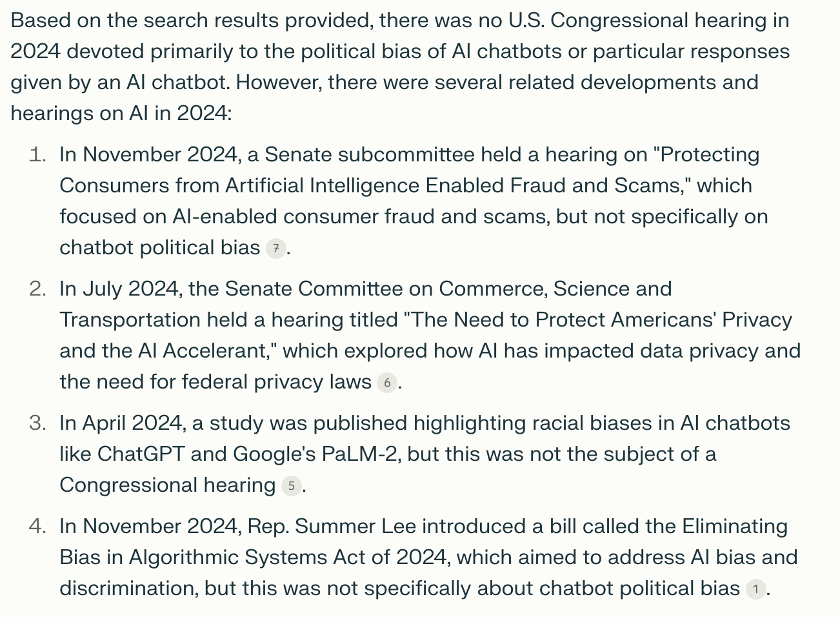The width and height of the screenshot is (840, 617).
Task: Click the word "ChatGPT" in item three
Action: click(141, 454)
